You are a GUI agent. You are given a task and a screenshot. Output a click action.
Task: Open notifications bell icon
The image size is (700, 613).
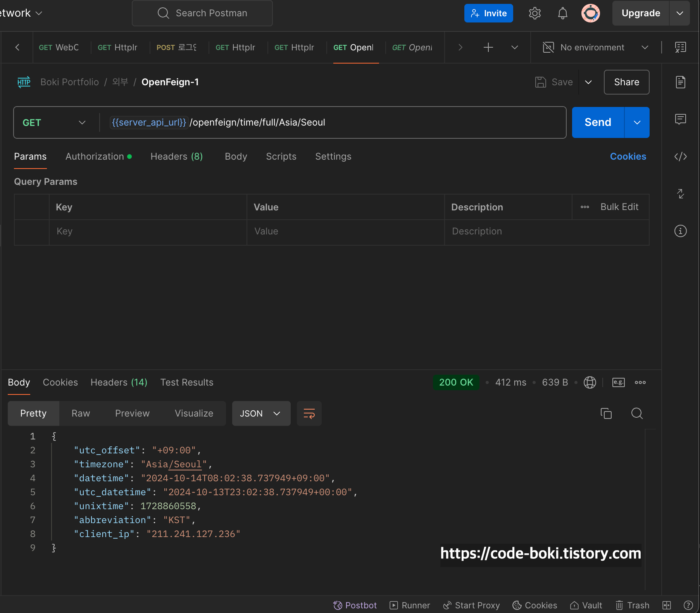click(x=562, y=13)
